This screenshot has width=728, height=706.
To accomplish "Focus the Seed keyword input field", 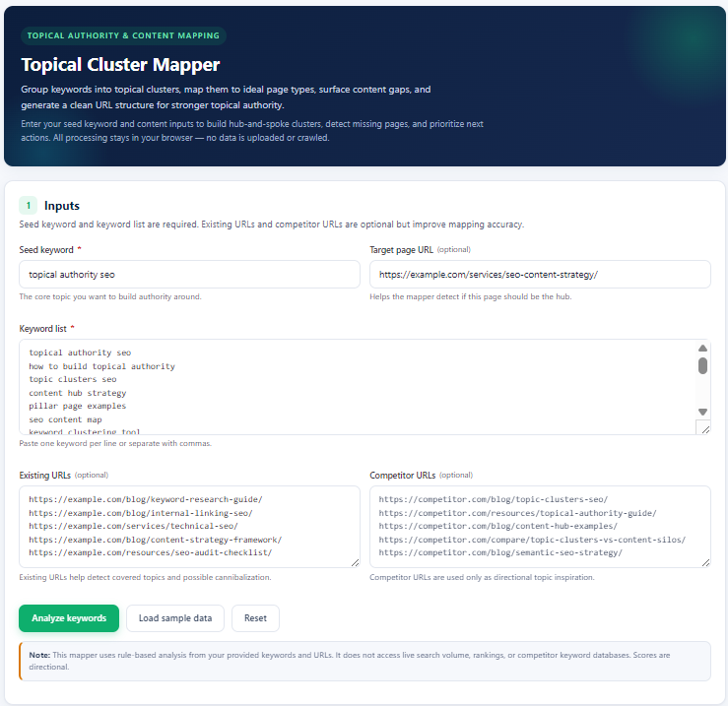I will tap(189, 275).
